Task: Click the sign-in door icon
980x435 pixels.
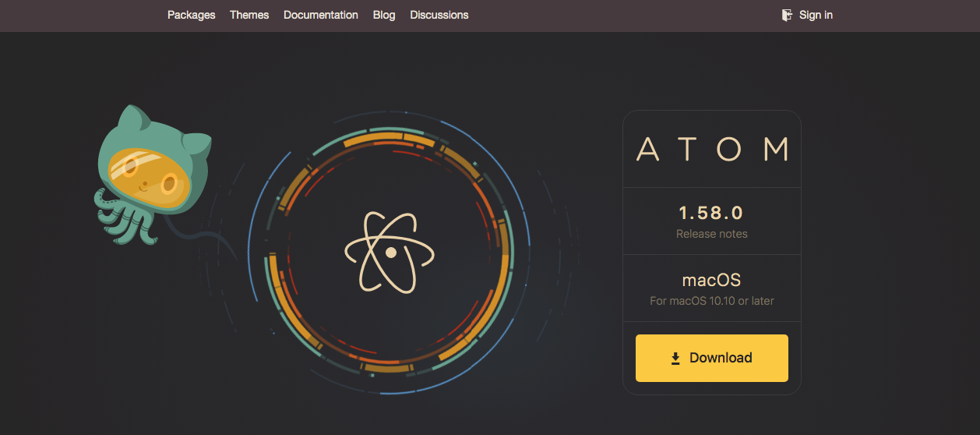Action: pos(787,15)
